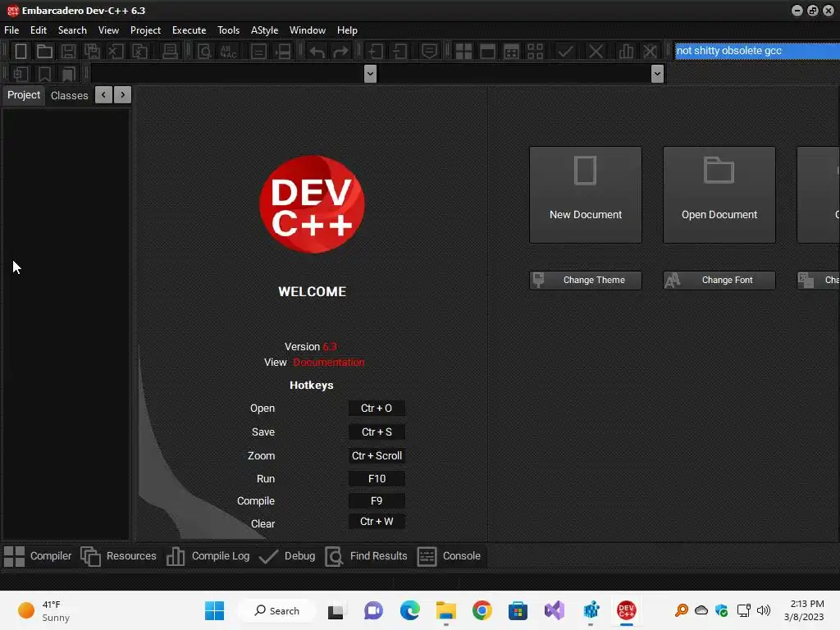The width and height of the screenshot is (840, 630).
Task: Click the right arrow beside the Classes tab
Action: 123,95
